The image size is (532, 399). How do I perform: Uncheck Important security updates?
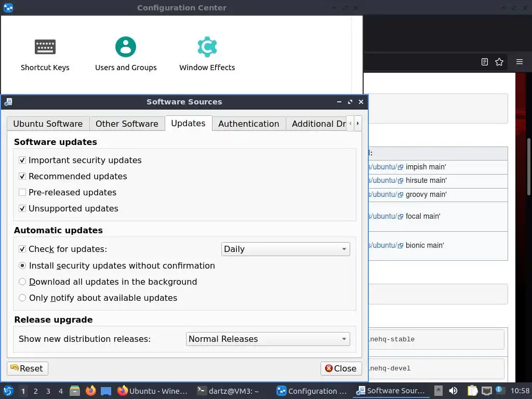pyautogui.click(x=22, y=160)
